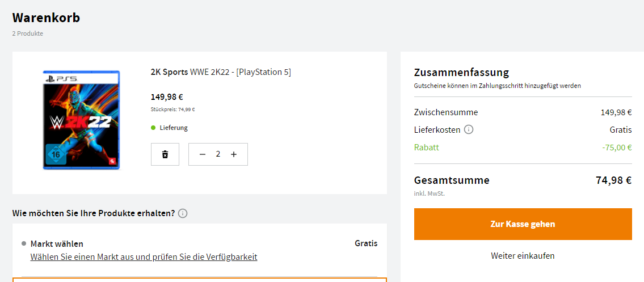Follow the 'Wählen Sie einen Markt aus' link
Screen dimensions: 644x282
tap(144, 257)
